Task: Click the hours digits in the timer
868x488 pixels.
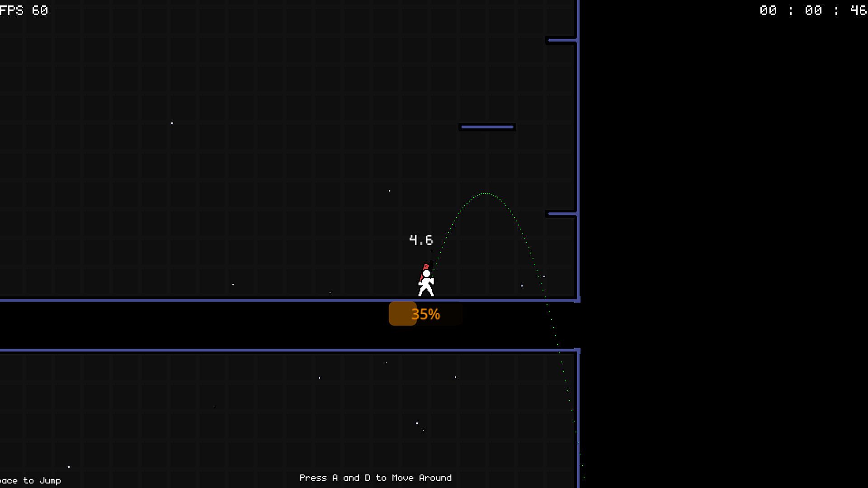Action: (x=768, y=10)
